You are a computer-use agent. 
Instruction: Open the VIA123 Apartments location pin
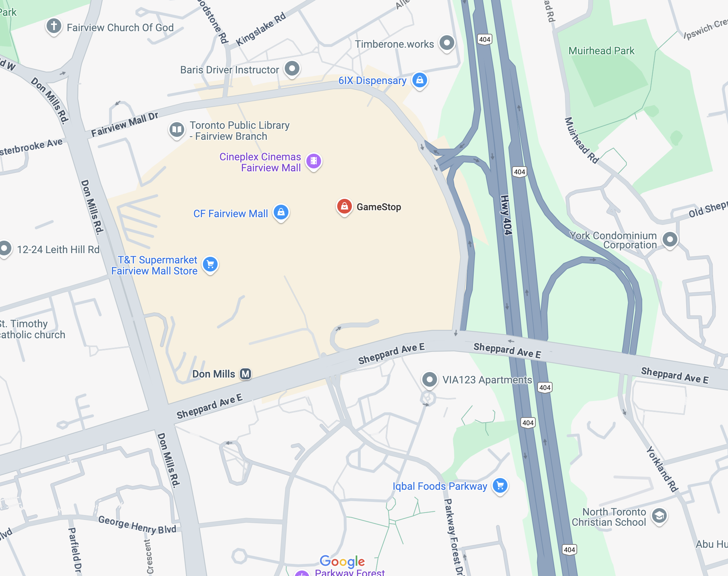click(x=429, y=380)
